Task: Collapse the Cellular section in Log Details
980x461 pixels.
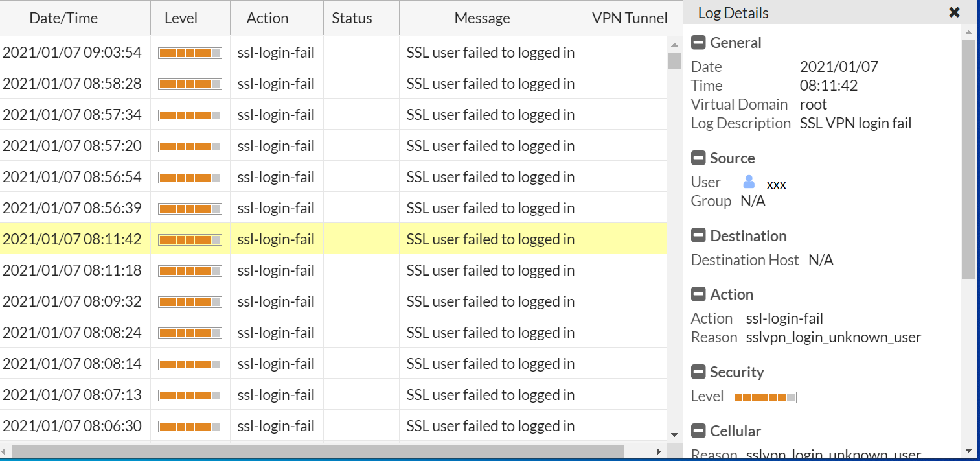Action: pyautogui.click(x=698, y=431)
